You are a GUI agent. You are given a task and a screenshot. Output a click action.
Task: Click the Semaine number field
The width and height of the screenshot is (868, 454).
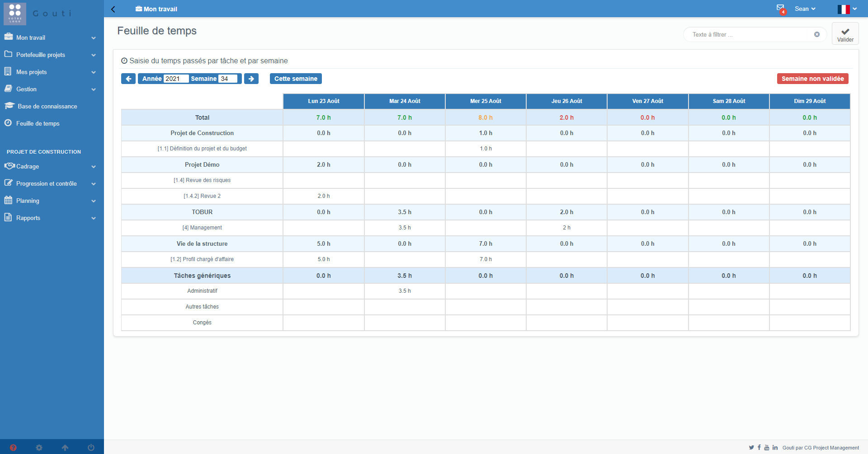pyautogui.click(x=228, y=79)
